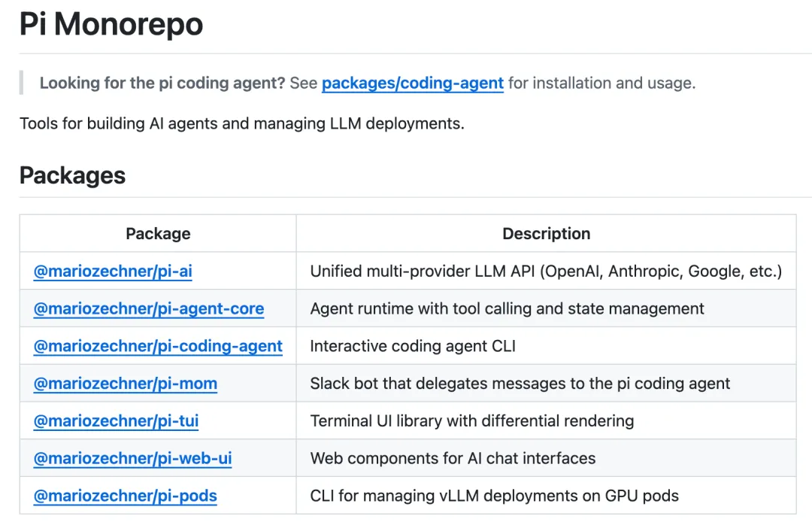Visit the @mariozechner/pi-tui link
812x522 pixels.
coord(117,421)
